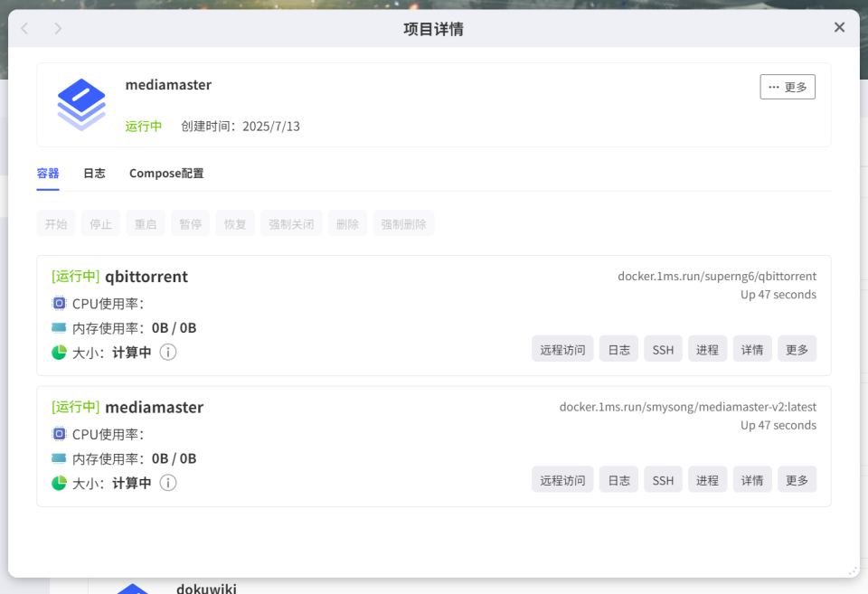Click the 恢复 button

point(235,223)
